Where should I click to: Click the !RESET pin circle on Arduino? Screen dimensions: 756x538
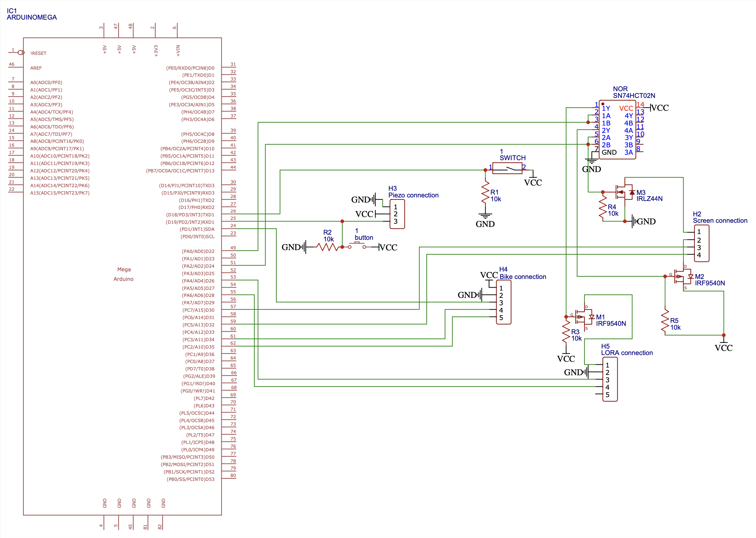pos(20,52)
